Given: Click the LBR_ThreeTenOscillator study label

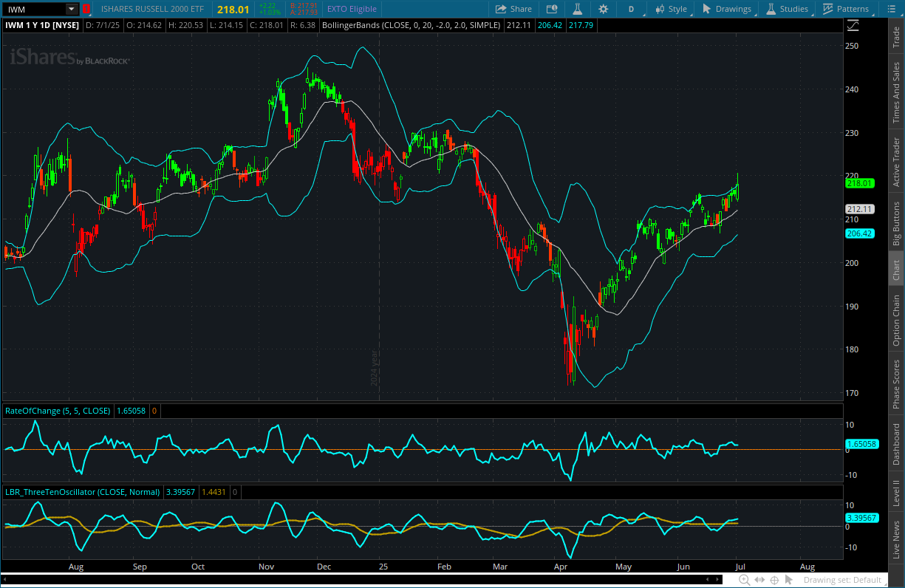Looking at the screenshot, I should 82,491.
